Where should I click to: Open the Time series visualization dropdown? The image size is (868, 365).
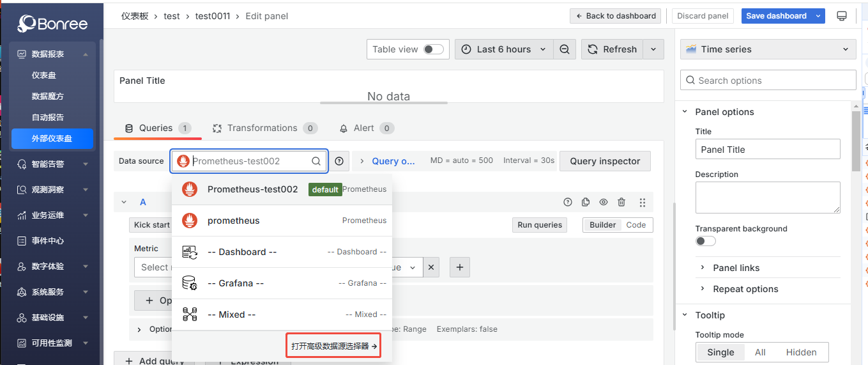[x=768, y=49]
